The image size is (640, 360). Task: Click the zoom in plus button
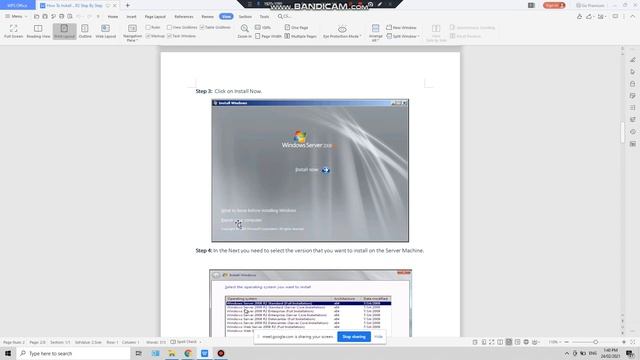[624, 342]
